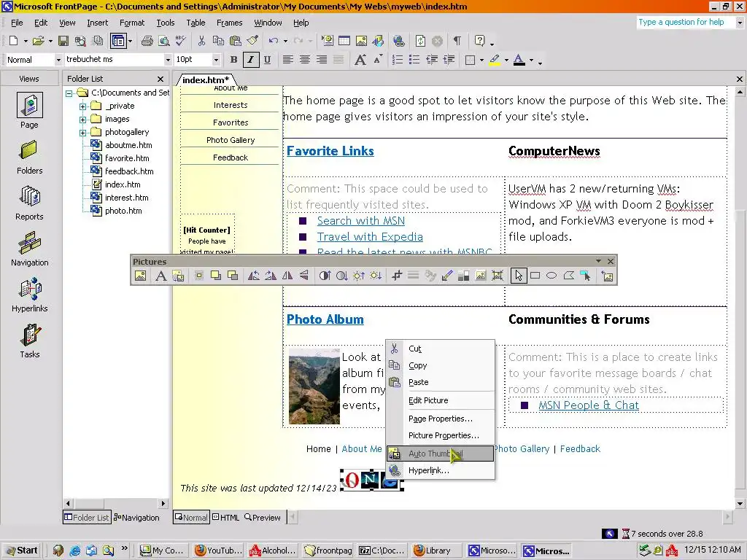Open the Table menu
Screen dimensions: 747x560
click(x=196, y=23)
